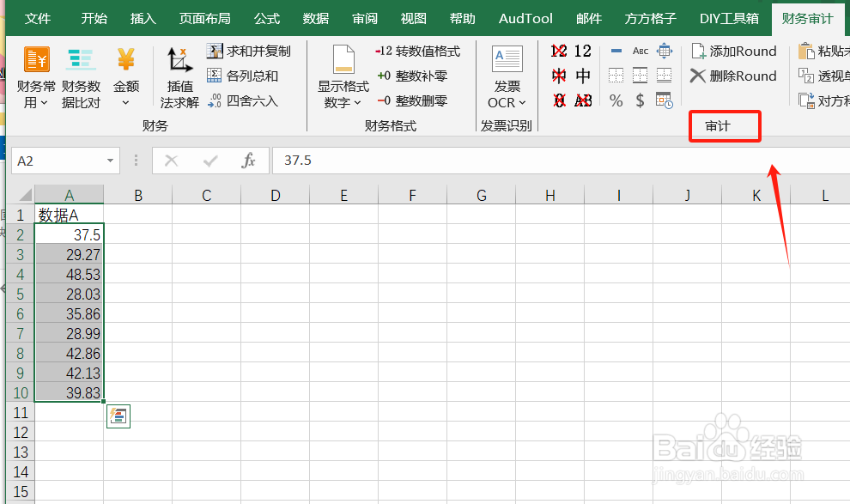Viewport: 850px width, 504px height.
Task: Switch to the 审阅 tab
Action: [365, 18]
